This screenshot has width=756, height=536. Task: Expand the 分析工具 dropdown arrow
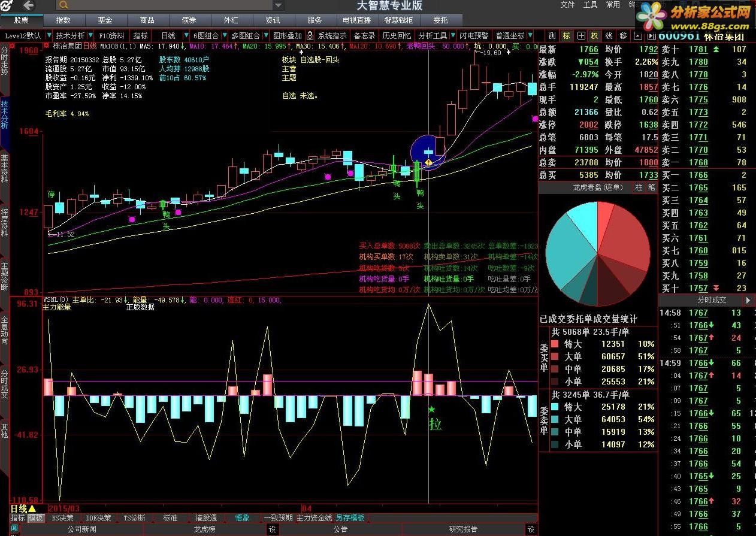pyautogui.click(x=452, y=36)
